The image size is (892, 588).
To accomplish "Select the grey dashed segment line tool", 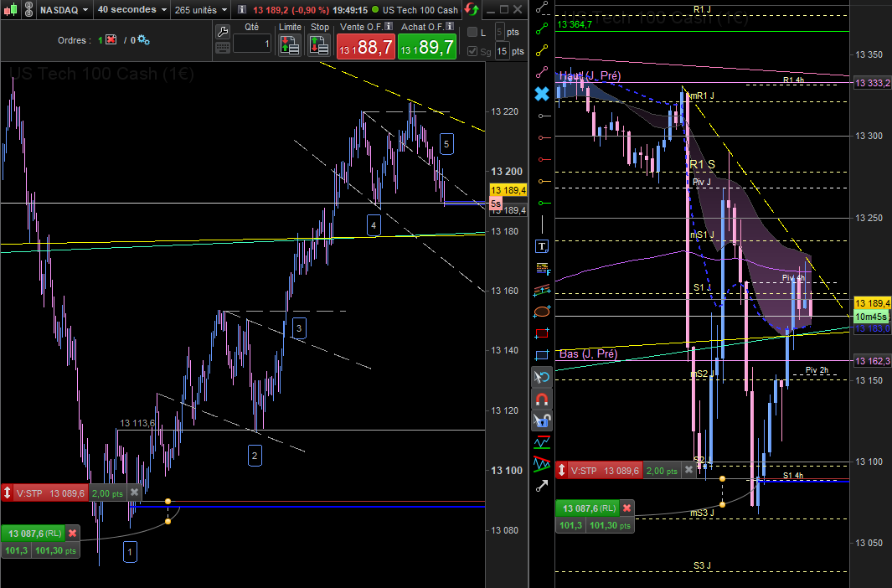I will point(542,8).
